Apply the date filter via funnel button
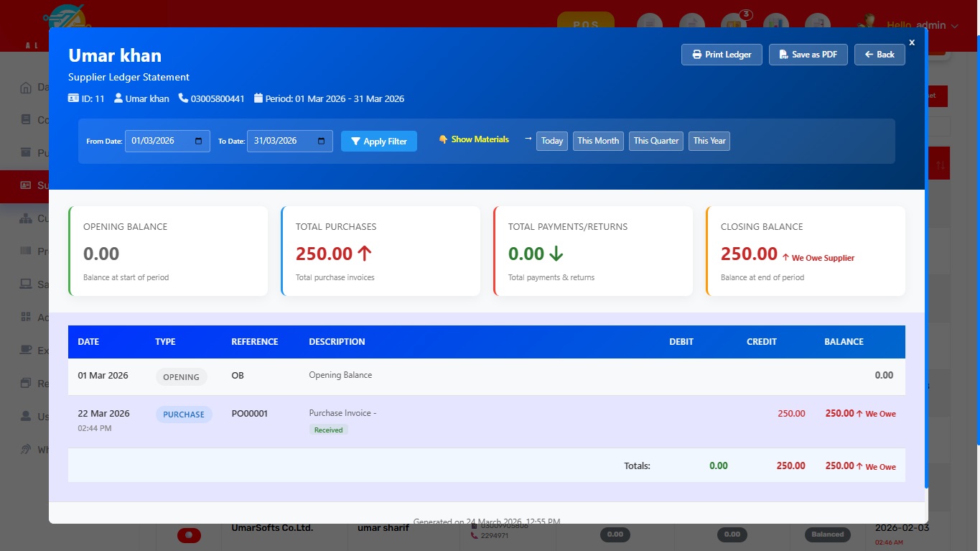Screen dimensions: 980x551 [378, 142]
